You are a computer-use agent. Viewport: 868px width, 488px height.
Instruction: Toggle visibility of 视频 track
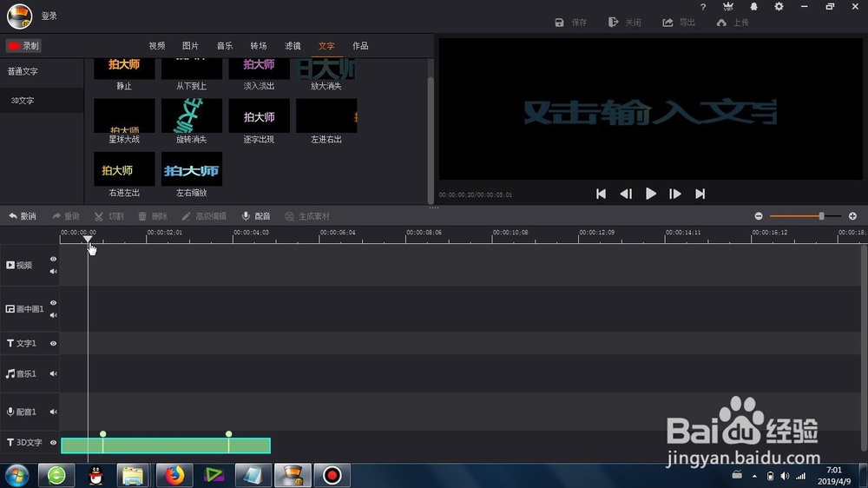[x=53, y=259]
